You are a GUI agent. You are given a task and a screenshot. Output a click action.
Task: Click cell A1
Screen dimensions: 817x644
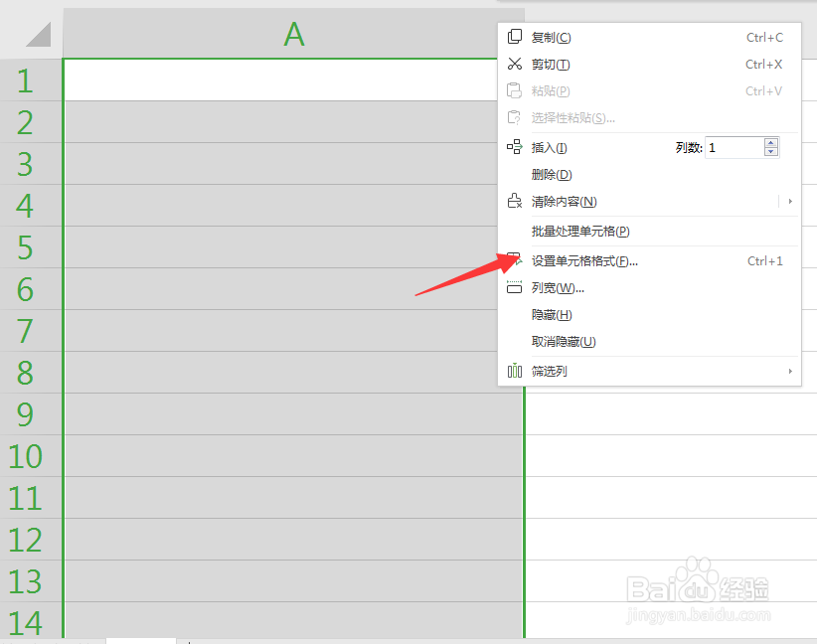point(280,80)
